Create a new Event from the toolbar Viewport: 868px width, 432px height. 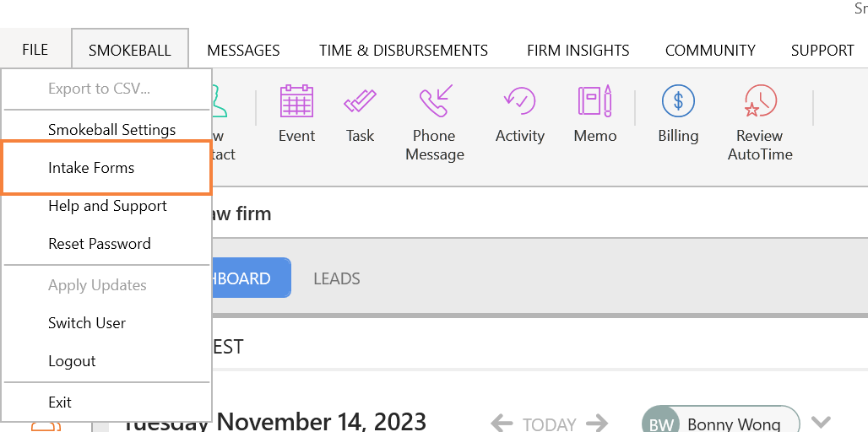coord(296,113)
